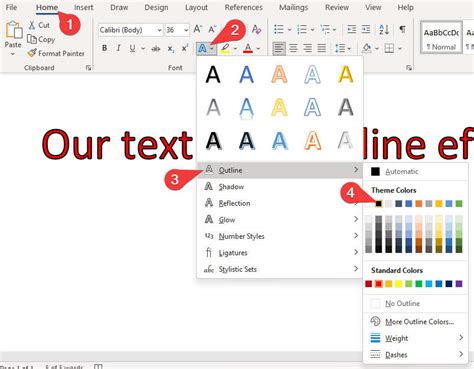Viewport: 474px width, 369px height.
Task: Select the Normal style thumbnail
Action: pyautogui.click(x=441, y=38)
